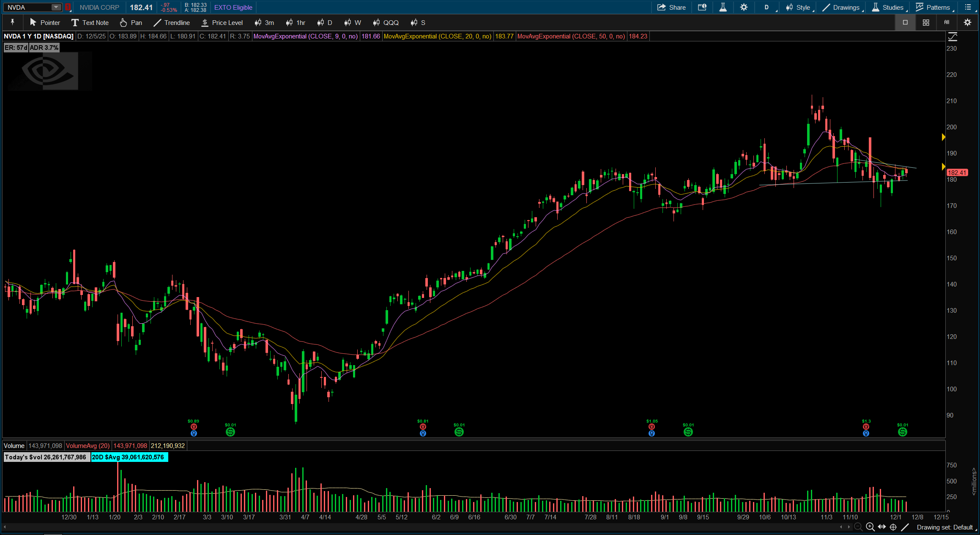The image size is (980, 535).
Task: Switch to grid chart layout view
Action: point(926,22)
